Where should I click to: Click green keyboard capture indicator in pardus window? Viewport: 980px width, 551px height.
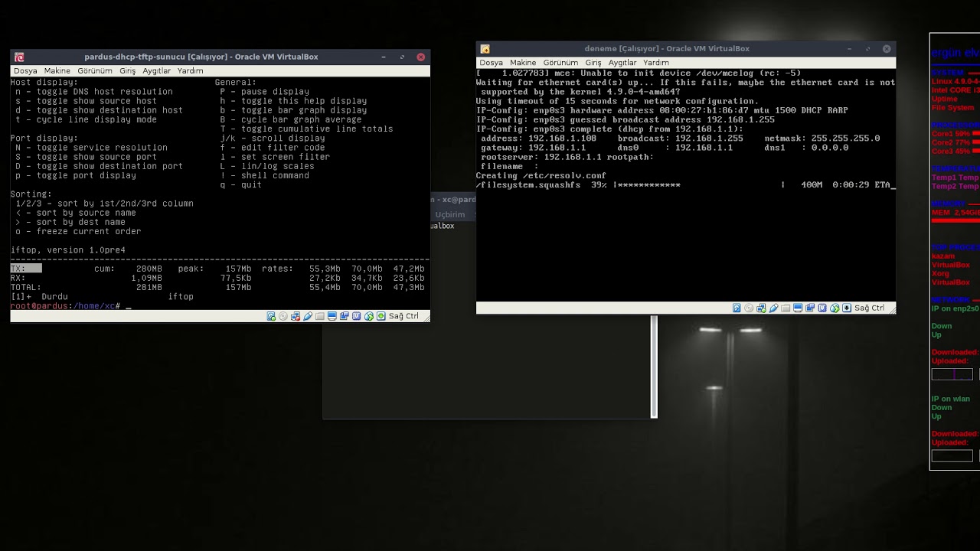(x=381, y=316)
